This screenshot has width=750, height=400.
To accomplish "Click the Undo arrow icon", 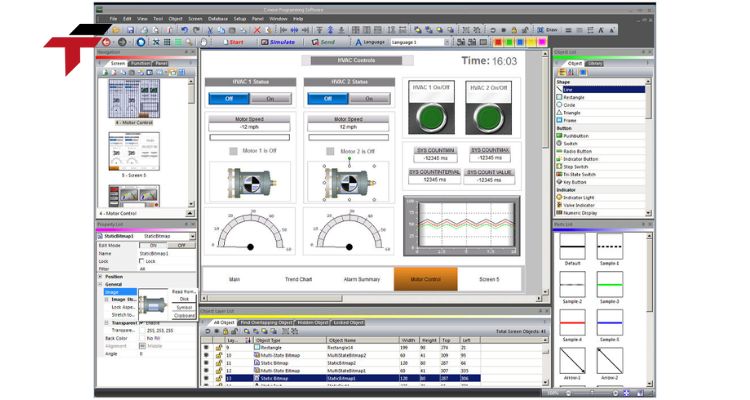I will pyautogui.click(x=185, y=30).
